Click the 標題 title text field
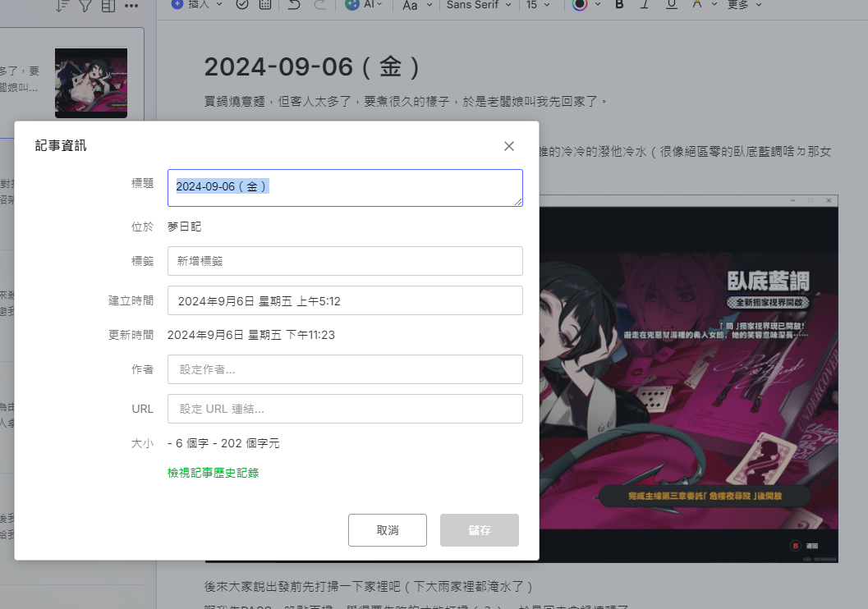 [345, 188]
